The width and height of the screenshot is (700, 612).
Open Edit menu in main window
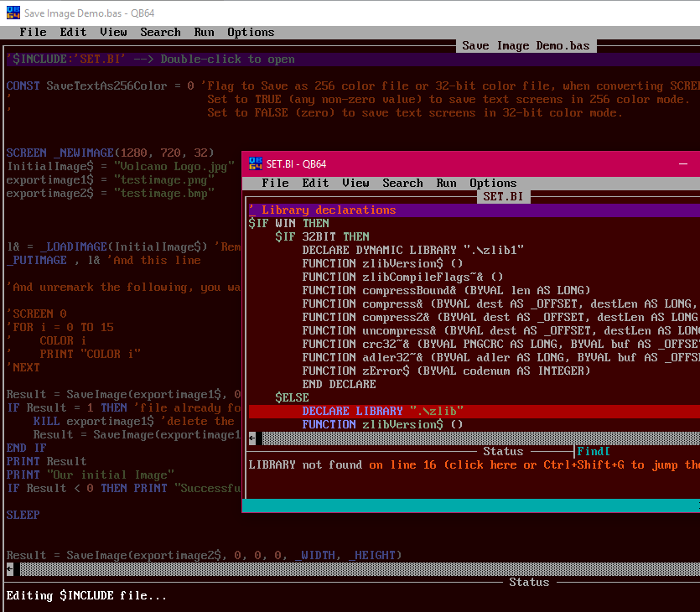pyautogui.click(x=73, y=32)
